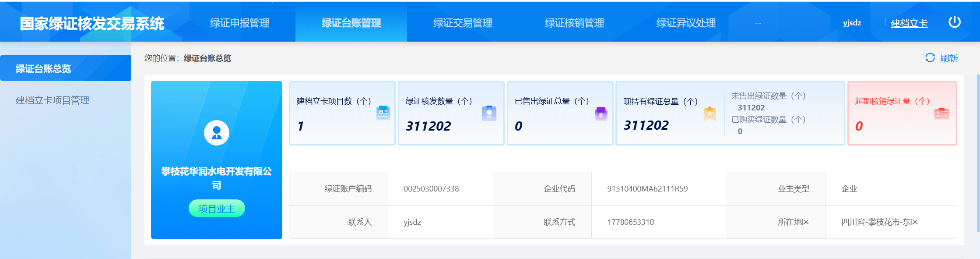Click the 建档立卡 link in header

pyautogui.click(x=909, y=23)
